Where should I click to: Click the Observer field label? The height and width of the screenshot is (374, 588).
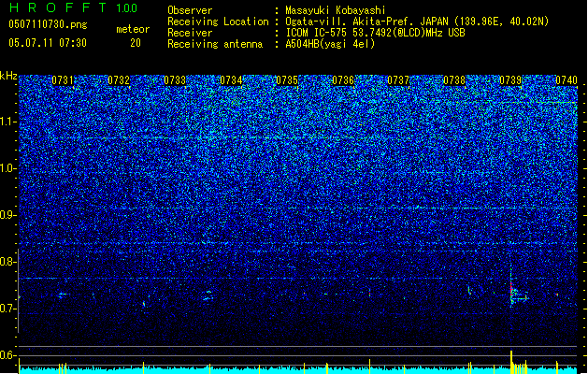pos(190,10)
